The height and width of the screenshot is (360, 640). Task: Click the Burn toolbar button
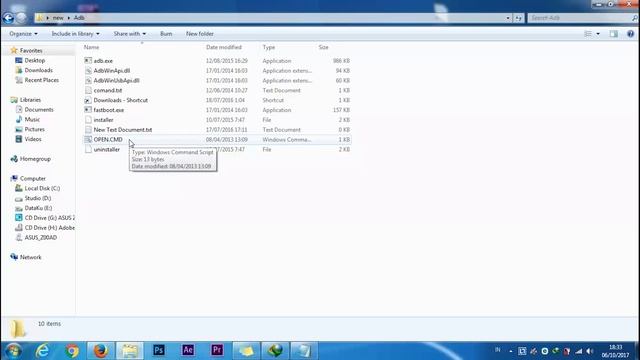tap(166, 34)
